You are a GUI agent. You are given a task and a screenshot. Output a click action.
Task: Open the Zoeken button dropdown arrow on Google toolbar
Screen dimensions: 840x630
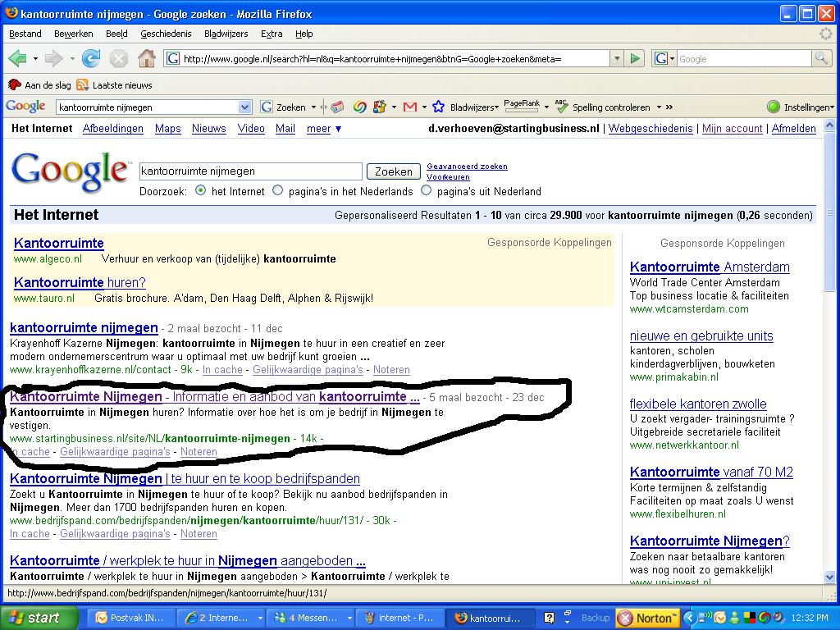click(314, 107)
